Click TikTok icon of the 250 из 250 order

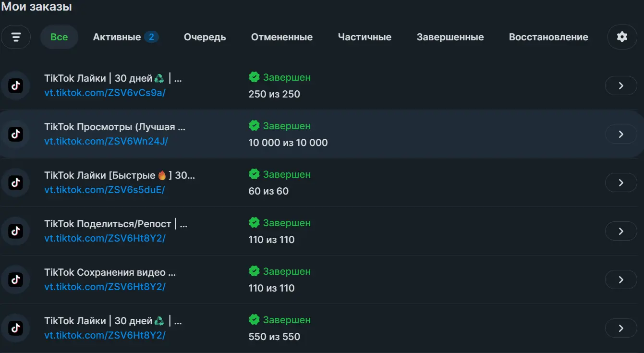[16, 85]
